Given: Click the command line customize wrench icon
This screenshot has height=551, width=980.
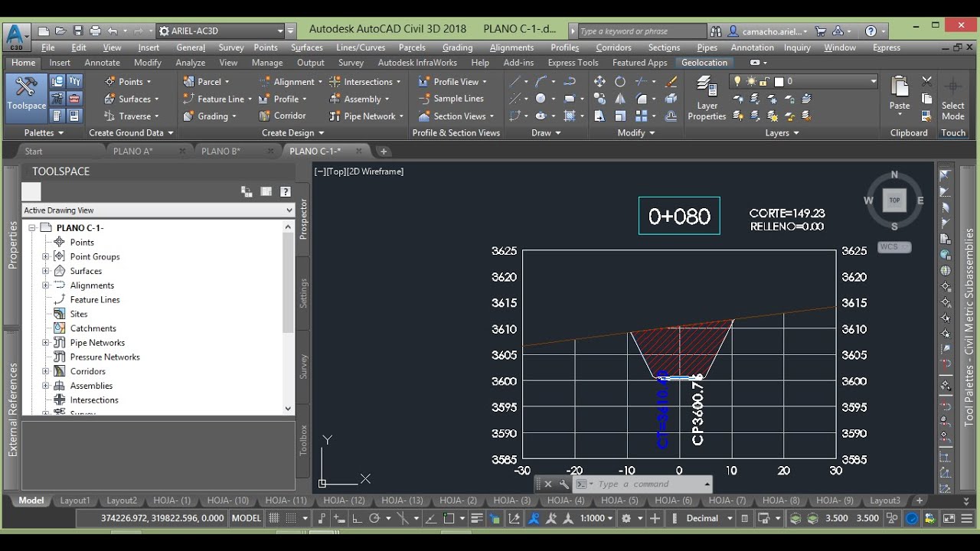Looking at the screenshot, I should [x=564, y=484].
